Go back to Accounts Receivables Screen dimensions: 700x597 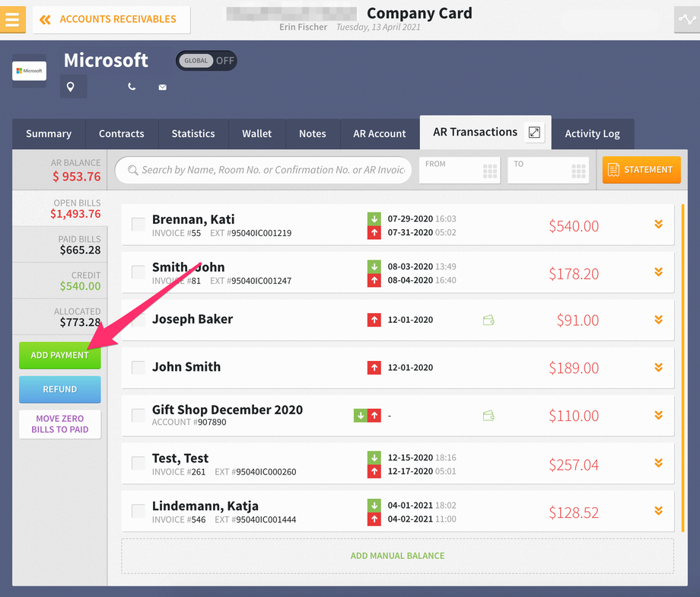point(111,20)
